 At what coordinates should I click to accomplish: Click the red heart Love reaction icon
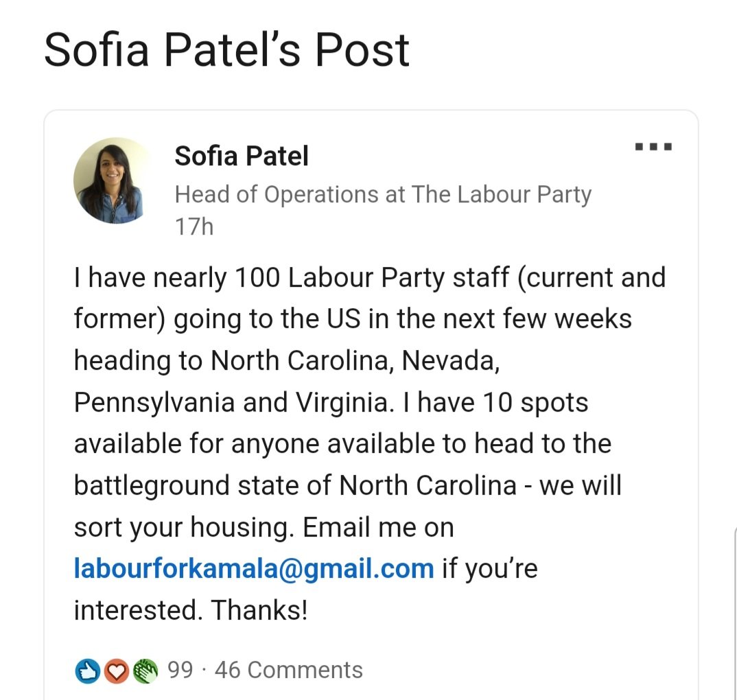click(117, 670)
